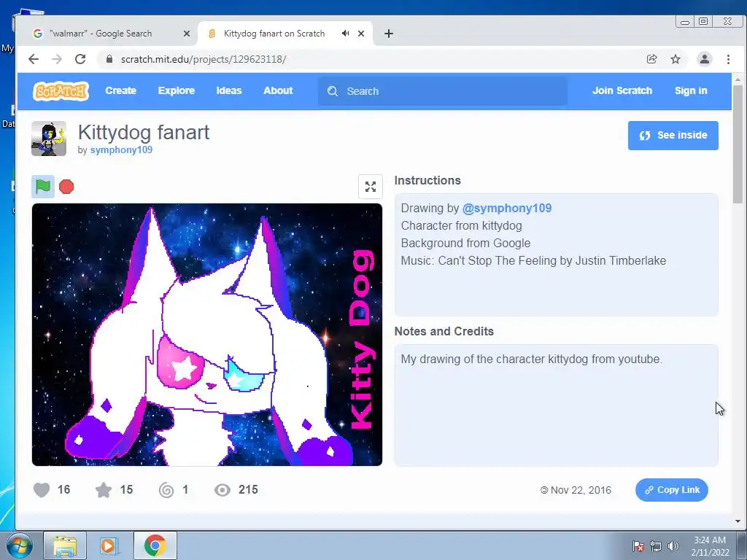This screenshot has width=747, height=560.
Task: Click Join Scratch
Action: pos(622,90)
